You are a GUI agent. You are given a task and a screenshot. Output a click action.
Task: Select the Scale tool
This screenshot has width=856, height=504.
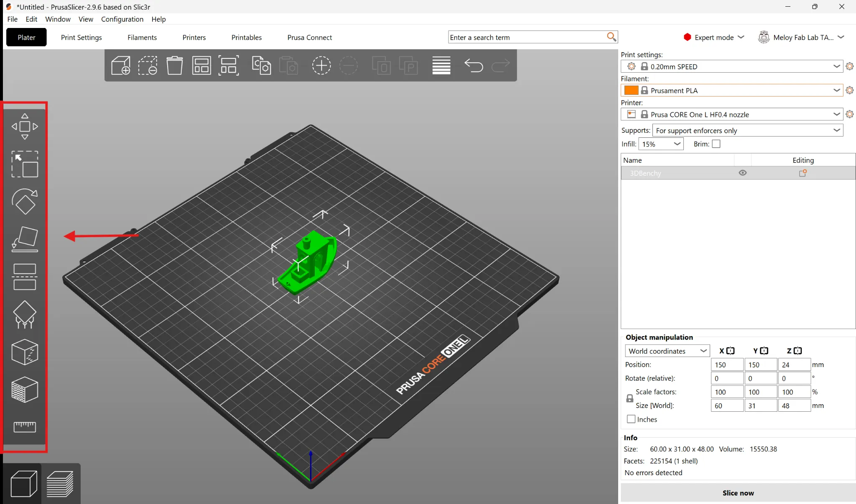pyautogui.click(x=25, y=164)
